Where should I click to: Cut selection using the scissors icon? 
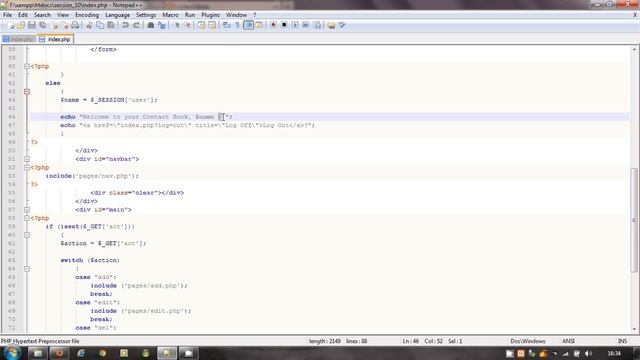tap(89, 25)
